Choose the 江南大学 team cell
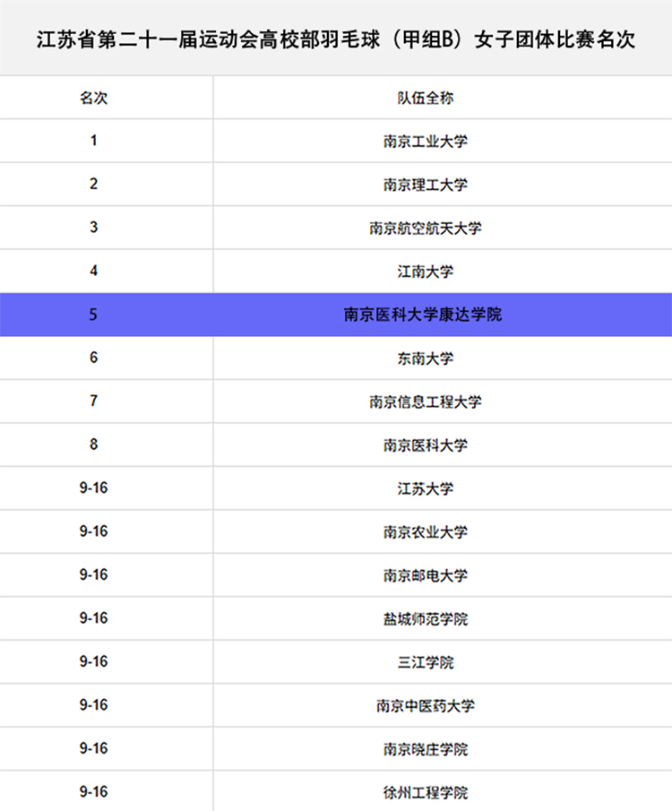This screenshot has width=672, height=811. 425,272
